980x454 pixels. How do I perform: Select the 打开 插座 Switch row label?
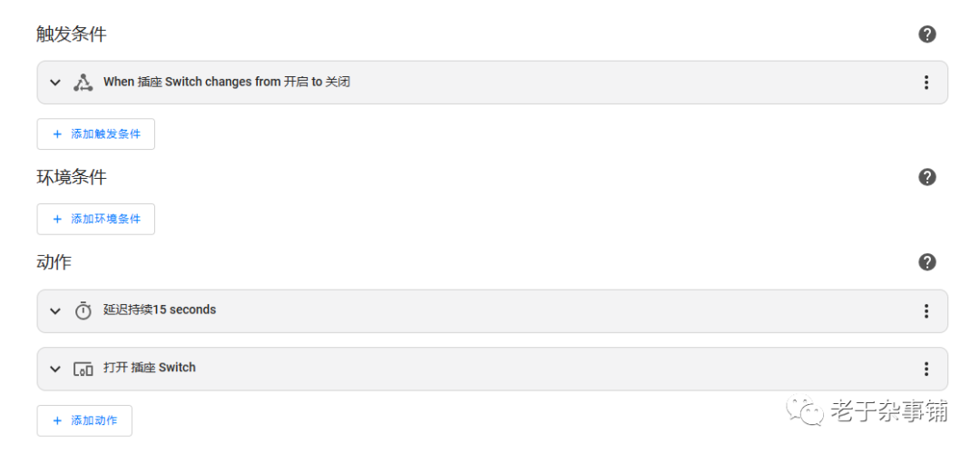(x=150, y=368)
